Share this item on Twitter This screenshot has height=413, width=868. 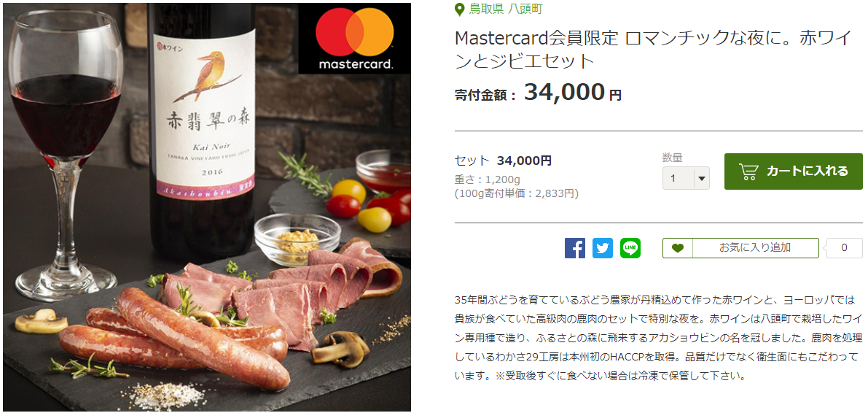pos(602,248)
